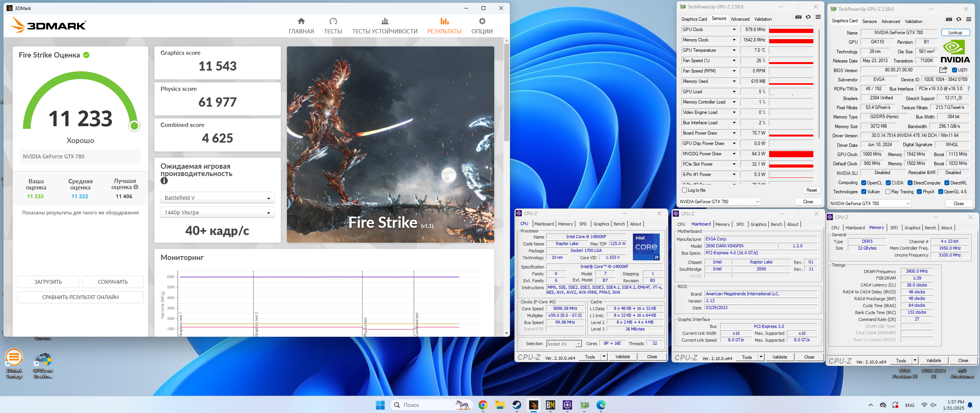Click the green validation checkmark near Fire Strike

click(86, 55)
